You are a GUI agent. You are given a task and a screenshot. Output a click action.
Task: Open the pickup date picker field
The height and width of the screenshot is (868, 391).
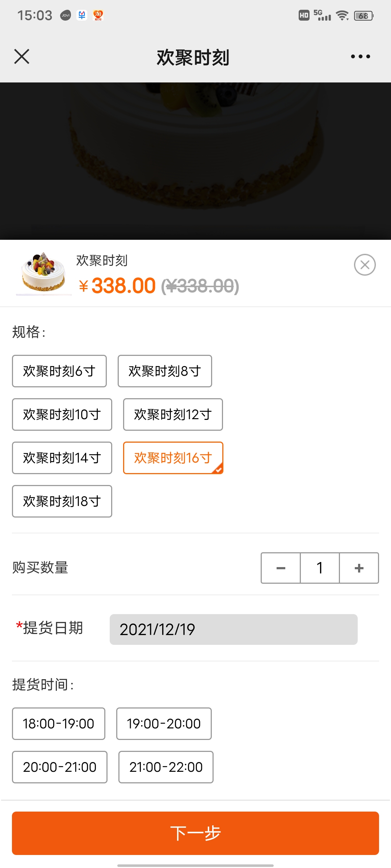(234, 629)
